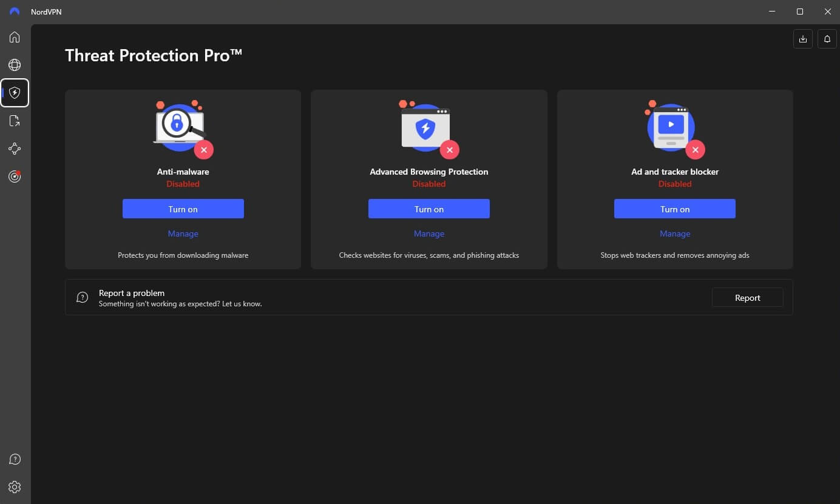Open Manage link under Advanced Browsing Protection

(x=429, y=234)
